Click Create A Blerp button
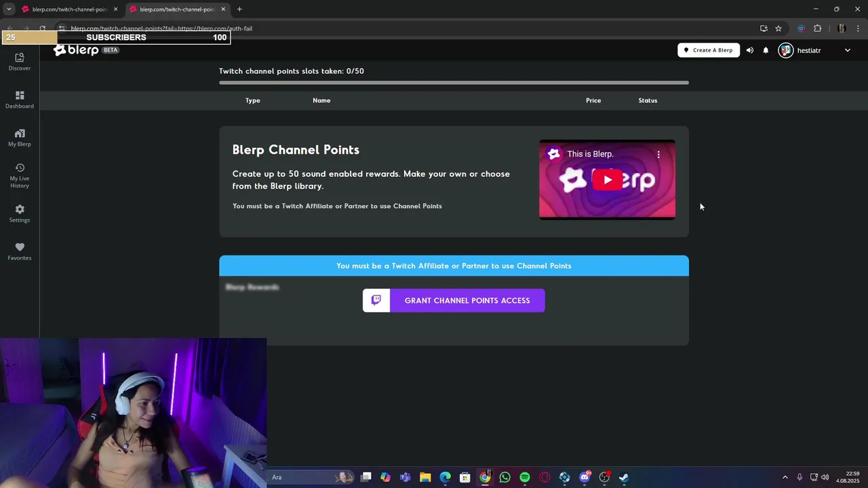This screenshot has width=868, height=488. pos(709,50)
